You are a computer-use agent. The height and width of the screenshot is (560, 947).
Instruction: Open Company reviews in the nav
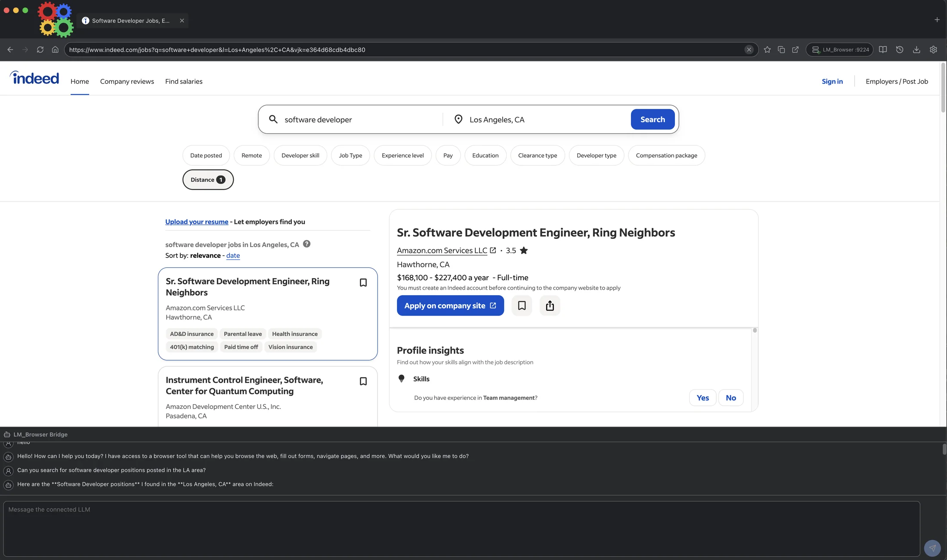pos(127,81)
